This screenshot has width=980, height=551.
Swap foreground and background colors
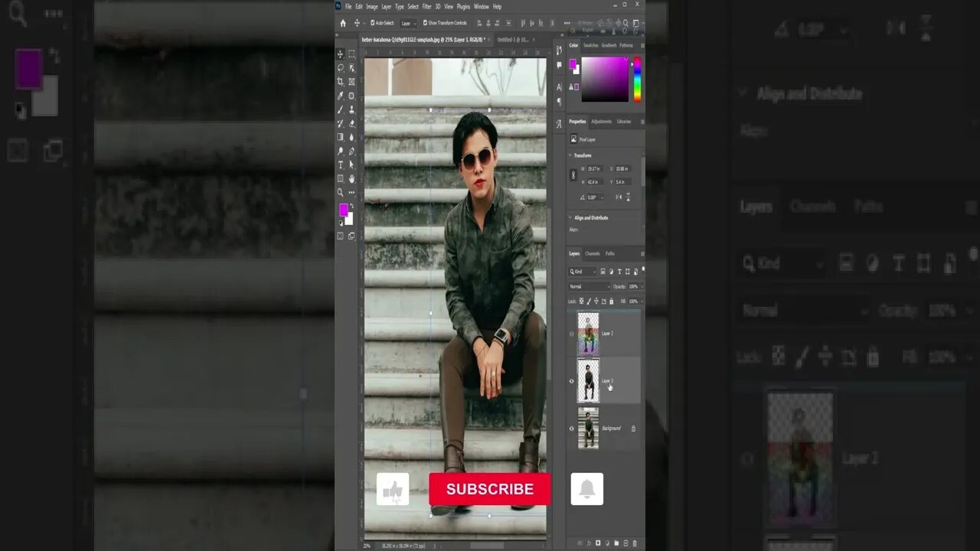point(351,206)
